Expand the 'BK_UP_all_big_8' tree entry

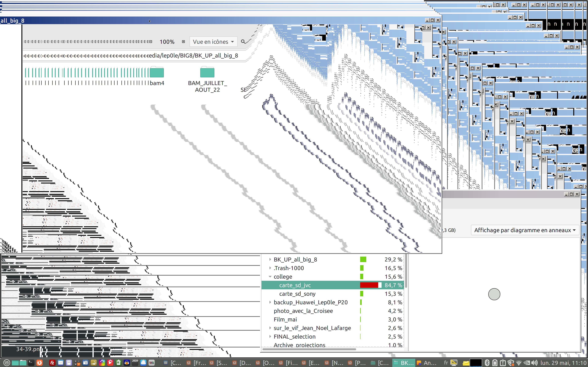tap(270, 259)
